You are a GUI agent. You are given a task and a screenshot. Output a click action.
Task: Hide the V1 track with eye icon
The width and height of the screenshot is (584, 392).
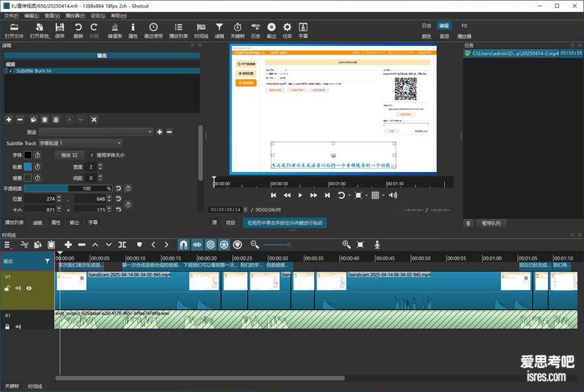tap(28, 288)
